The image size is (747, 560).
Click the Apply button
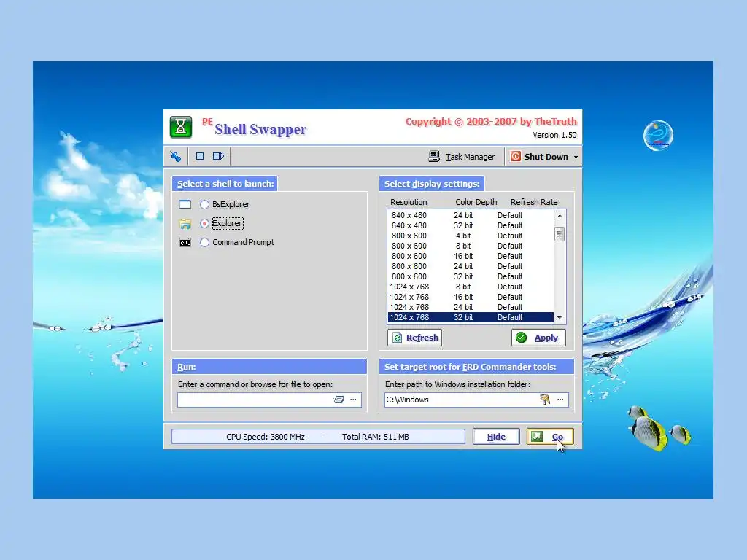539,338
